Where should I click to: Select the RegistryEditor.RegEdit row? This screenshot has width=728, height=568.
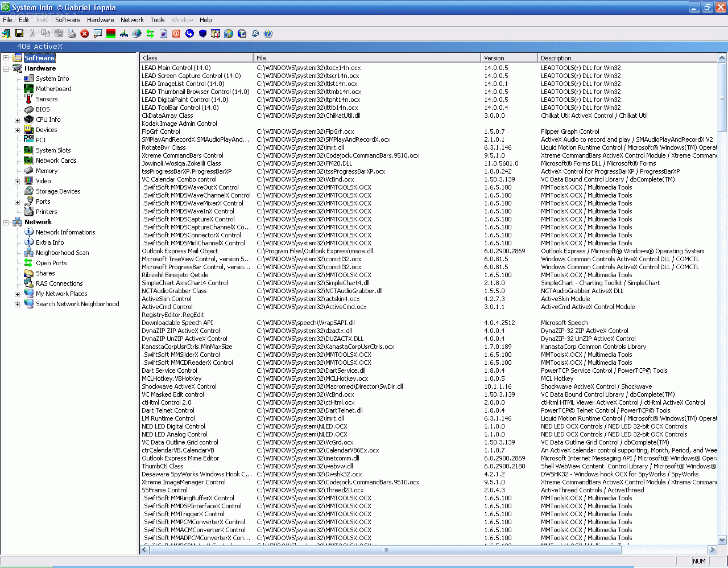pos(429,315)
